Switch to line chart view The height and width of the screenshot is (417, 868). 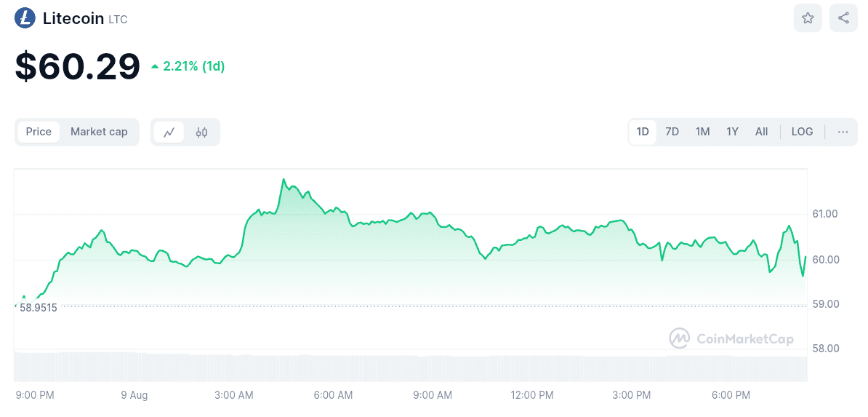(169, 132)
